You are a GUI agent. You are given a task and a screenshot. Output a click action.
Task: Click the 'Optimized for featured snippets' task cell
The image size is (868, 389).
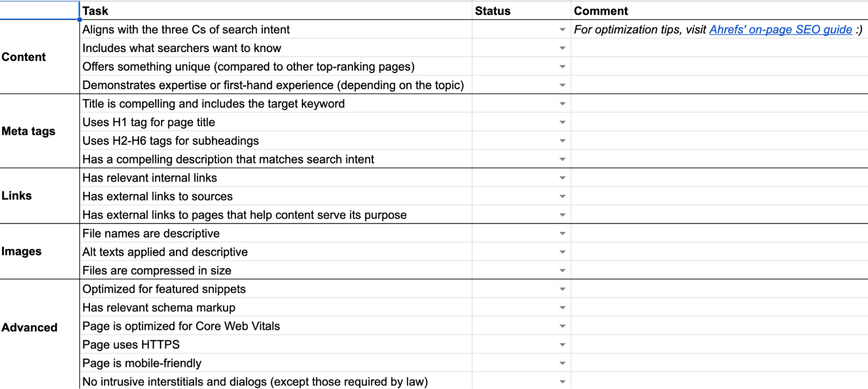tap(276, 289)
